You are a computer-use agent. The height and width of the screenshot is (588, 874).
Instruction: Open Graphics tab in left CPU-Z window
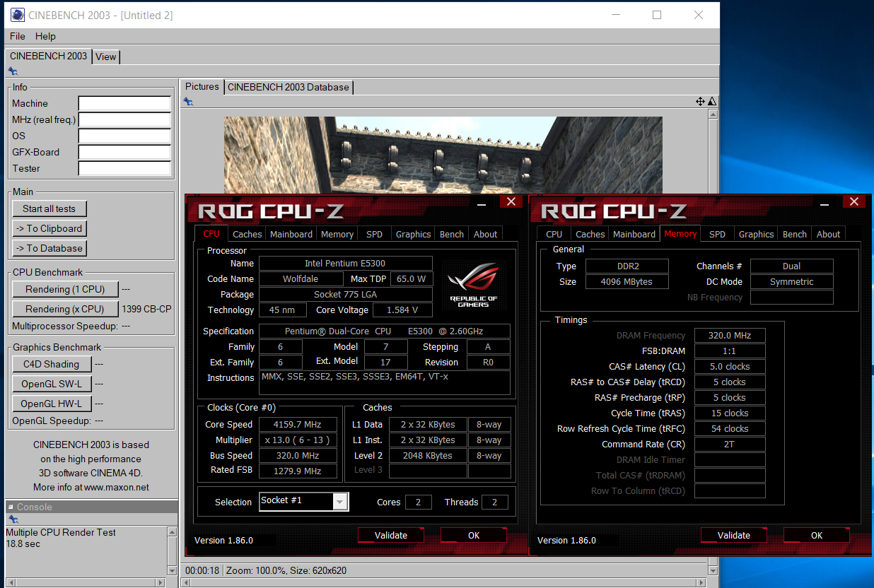[413, 234]
